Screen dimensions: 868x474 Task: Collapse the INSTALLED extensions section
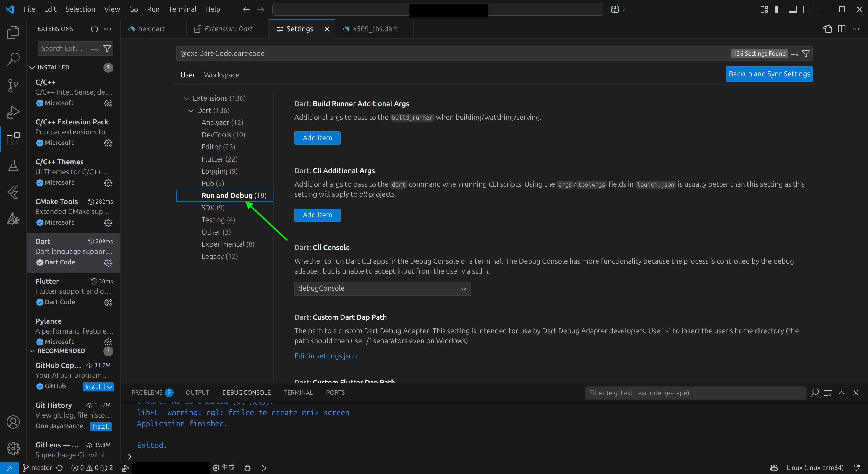(x=32, y=67)
